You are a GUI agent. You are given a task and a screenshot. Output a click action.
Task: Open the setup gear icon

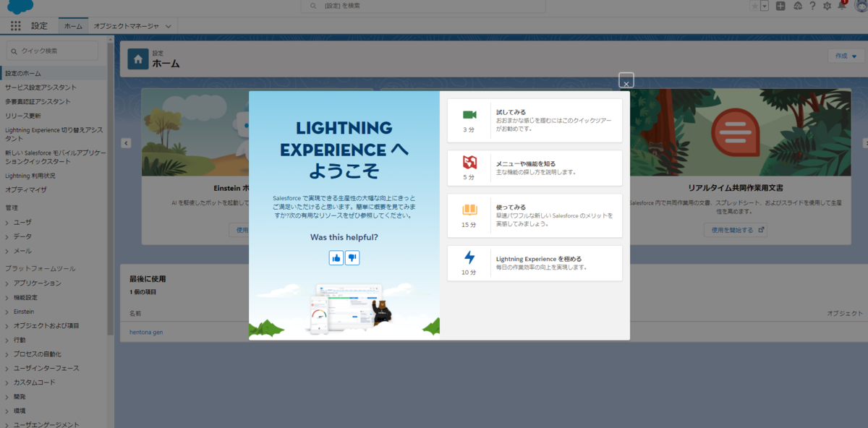(x=827, y=6)
